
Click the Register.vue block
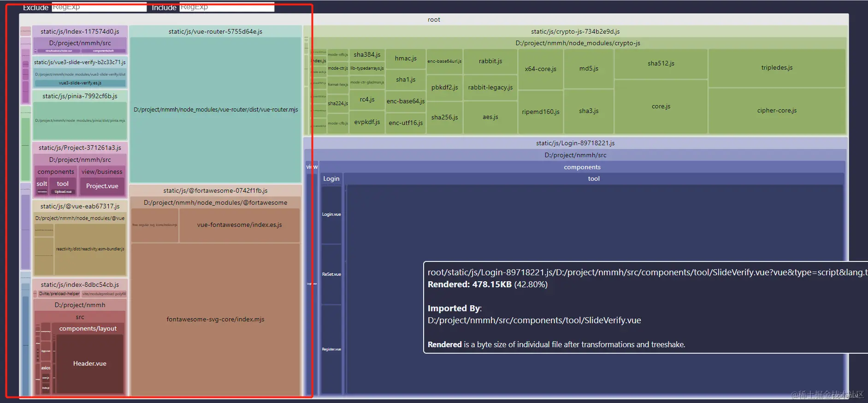pos(331,349)
